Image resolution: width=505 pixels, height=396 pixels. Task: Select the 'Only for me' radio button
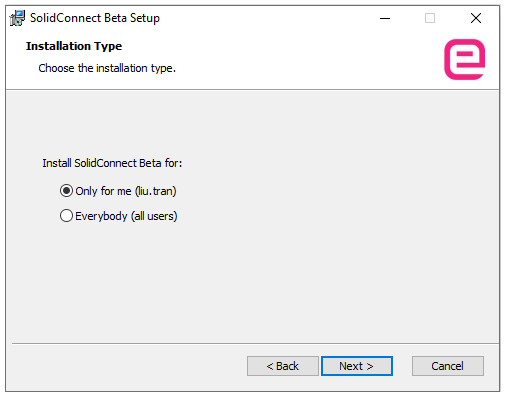[x=66, y=191]
